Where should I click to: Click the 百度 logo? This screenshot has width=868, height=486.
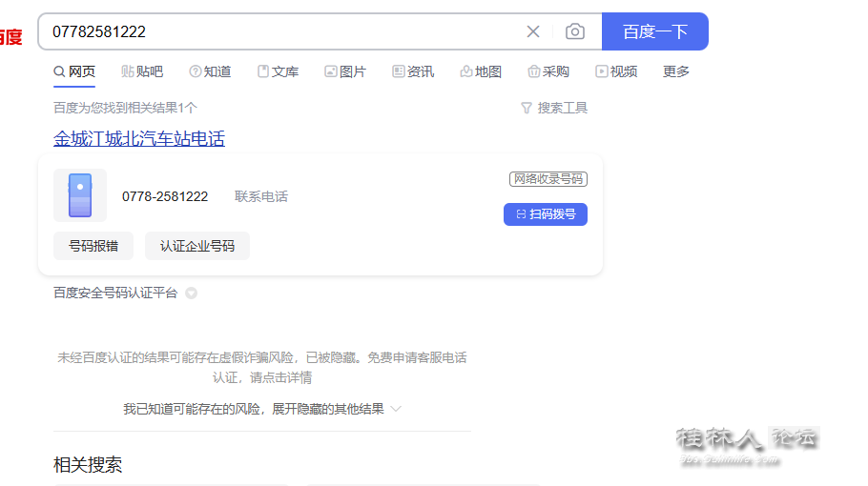click(x=10, y=36)
